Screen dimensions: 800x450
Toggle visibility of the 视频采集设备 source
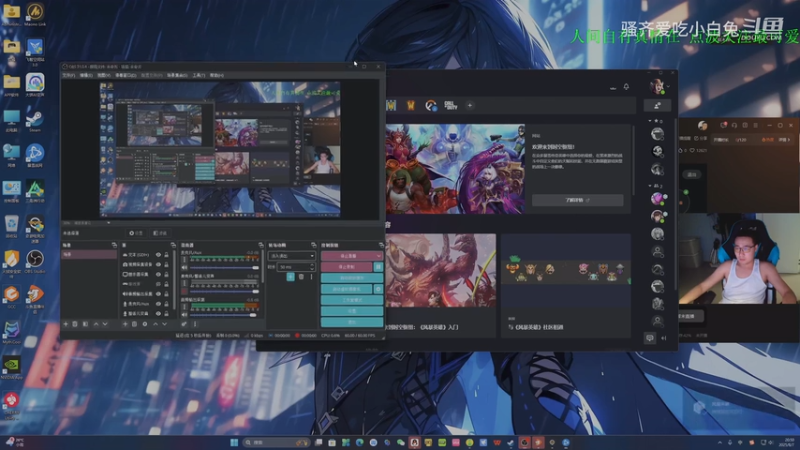pos(158,264)
